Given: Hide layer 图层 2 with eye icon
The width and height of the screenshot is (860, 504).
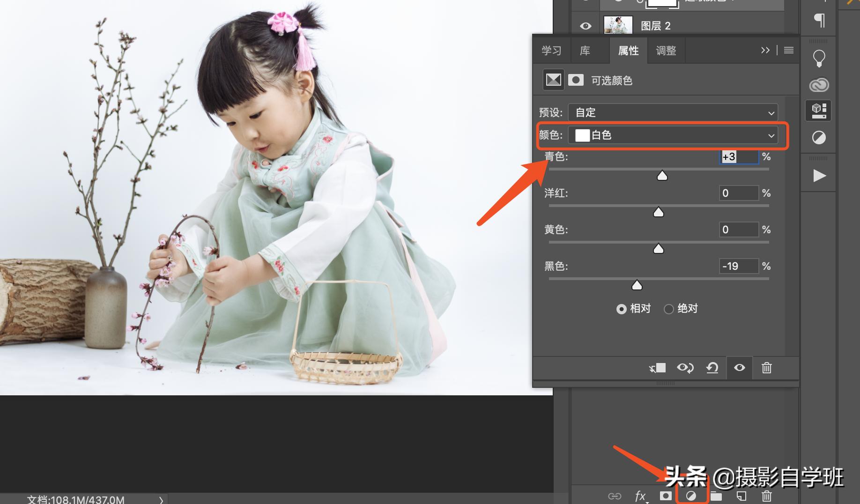Looking at the screenshot, I should tap(586, 26).
